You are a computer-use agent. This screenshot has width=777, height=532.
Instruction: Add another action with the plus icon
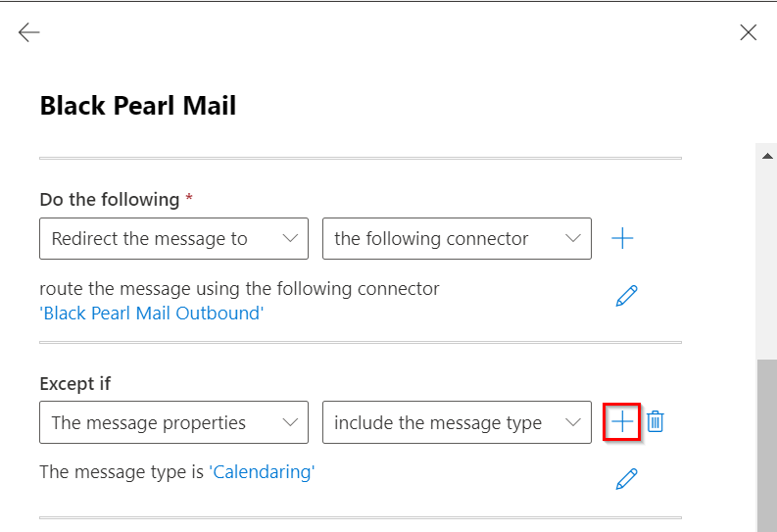click(622, 238)
